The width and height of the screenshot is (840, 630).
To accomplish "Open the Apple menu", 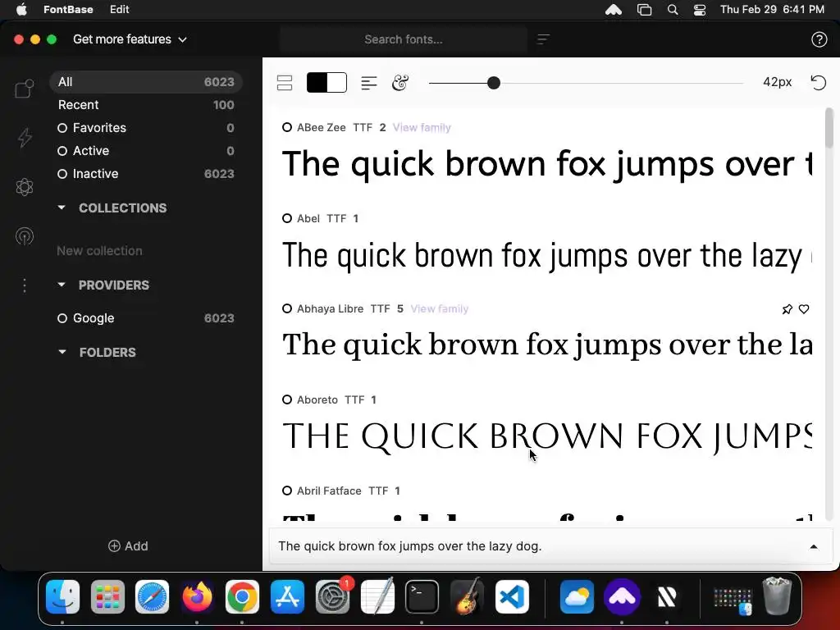I will 21,9.
